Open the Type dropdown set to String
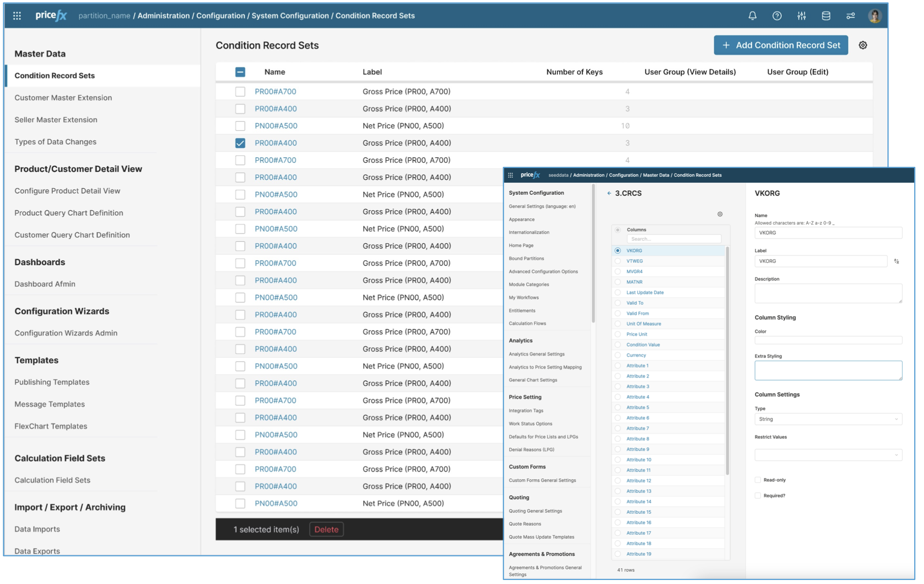Viewport: 924px width, 584px height. click(x=828, y=419)
